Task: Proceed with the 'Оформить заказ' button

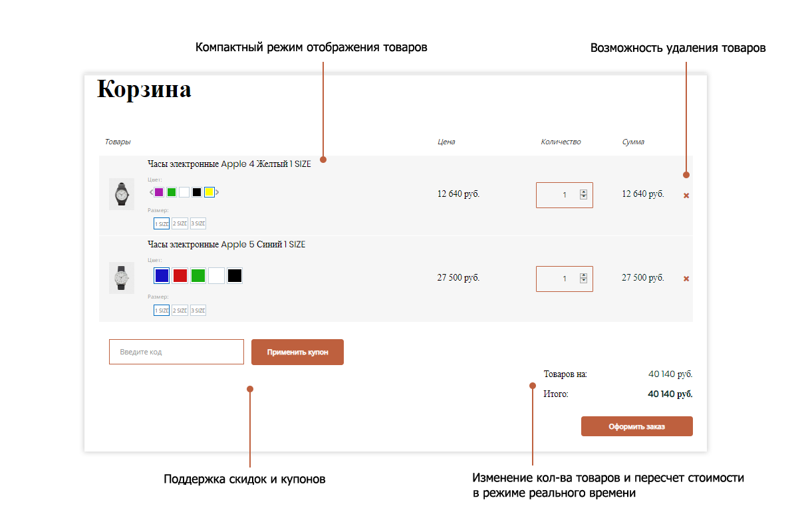Action: [637, 426]
